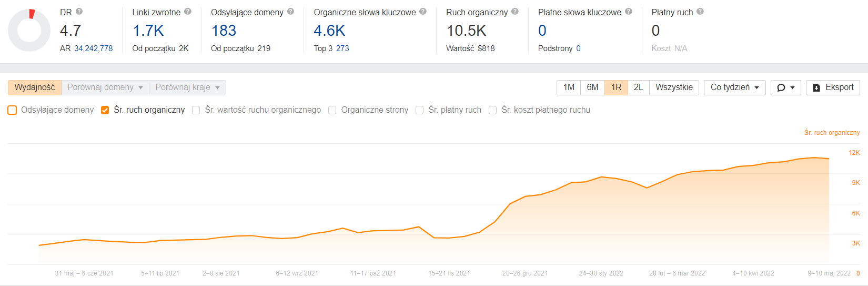
Task: Open the Co tydzień interval dropdown
Action: (735, 87)
